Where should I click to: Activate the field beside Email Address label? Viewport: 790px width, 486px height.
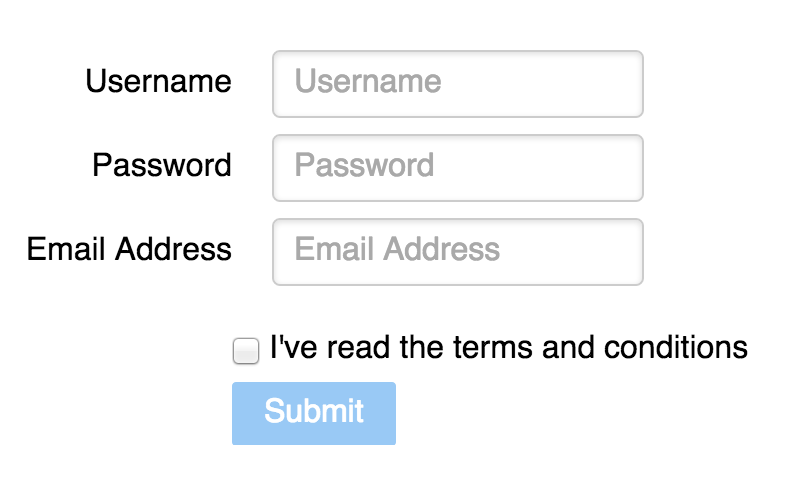point(457,252)
